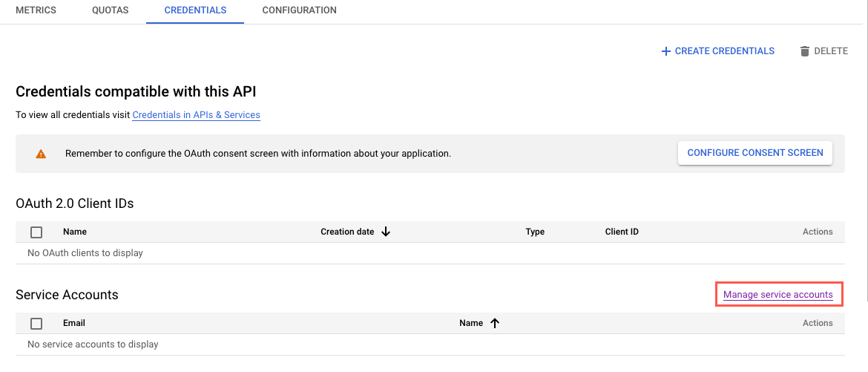Click the plus icon for Create Credentials
Viewport: 868px width, 372px height.
pyautogui.click(x=666, y=51)
